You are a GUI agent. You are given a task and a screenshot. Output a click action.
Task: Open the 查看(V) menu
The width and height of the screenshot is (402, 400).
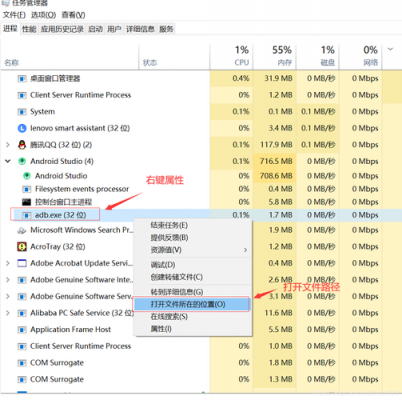point(73,15)
